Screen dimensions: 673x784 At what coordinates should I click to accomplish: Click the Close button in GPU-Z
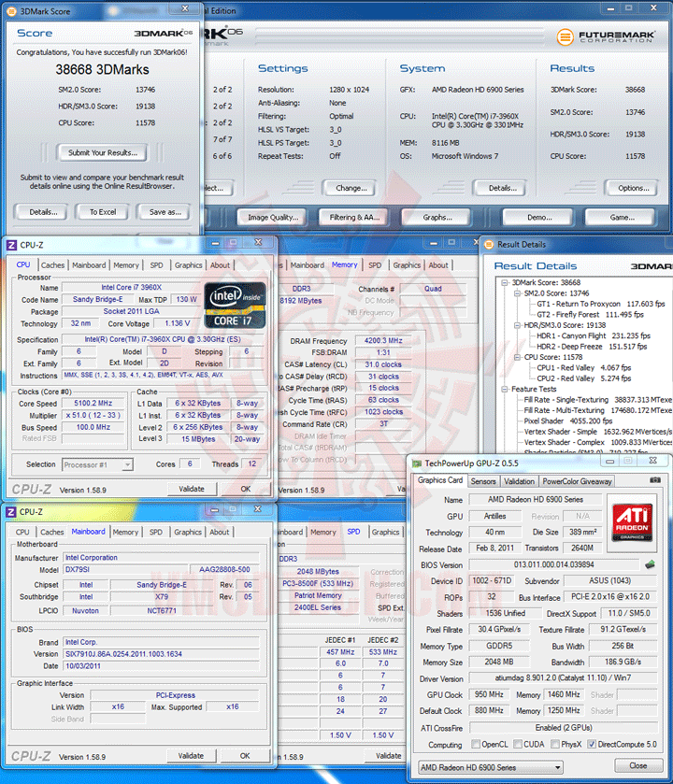(638, 765)
